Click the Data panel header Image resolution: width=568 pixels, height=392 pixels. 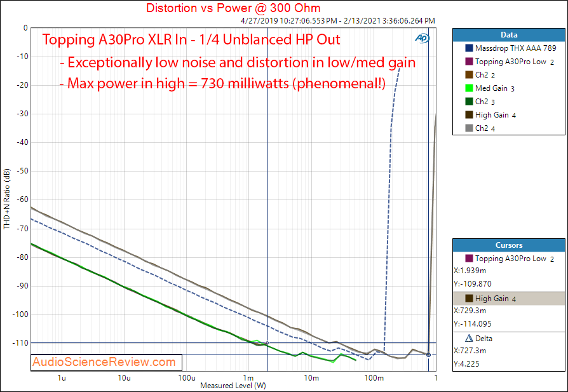tap(508, 35)
